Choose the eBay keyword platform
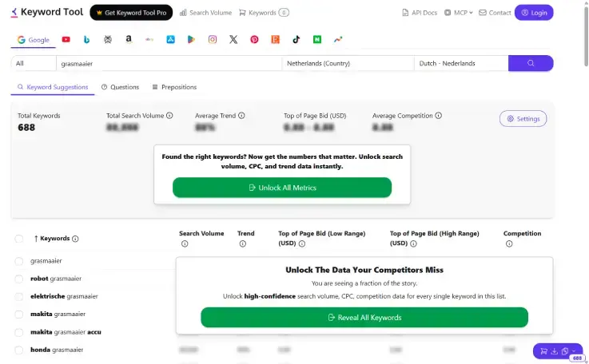 click(x=149, y=39)
